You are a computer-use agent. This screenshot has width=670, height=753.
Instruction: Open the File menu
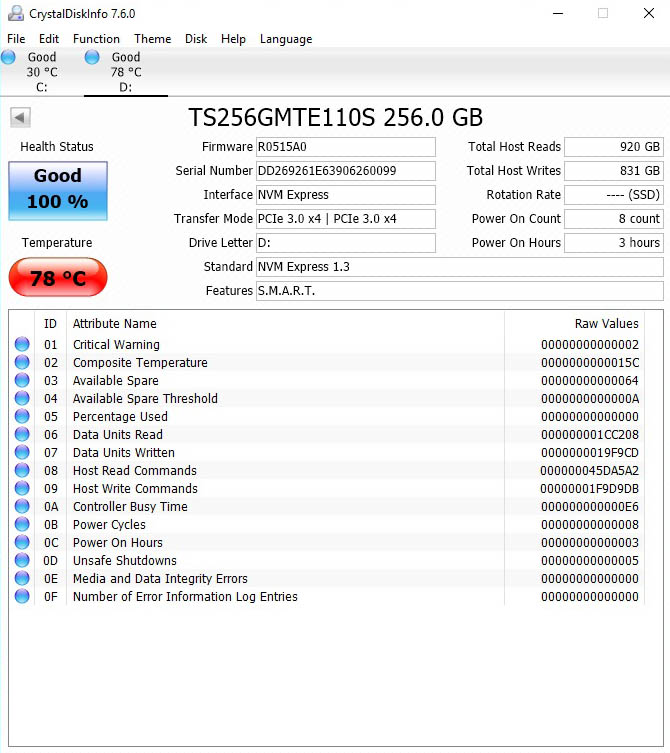(x=16, y=39)
